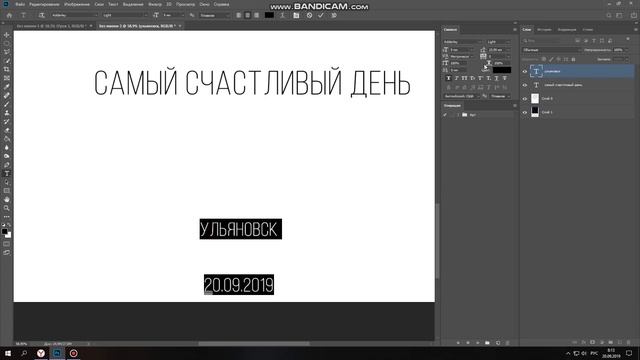The image size is (640, 360).
Task: Click Bandicam recorder taskbar icon
Action: 73,353
